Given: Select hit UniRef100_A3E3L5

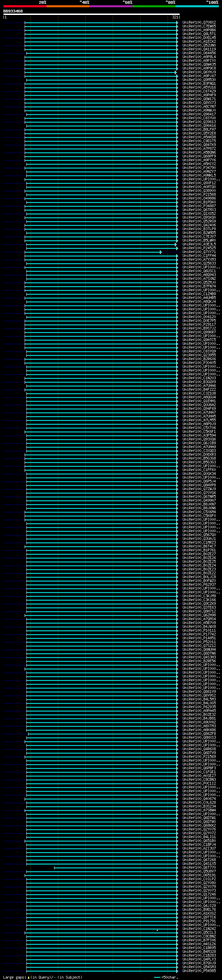Looking at the screenshot, I should coord(199,244).
